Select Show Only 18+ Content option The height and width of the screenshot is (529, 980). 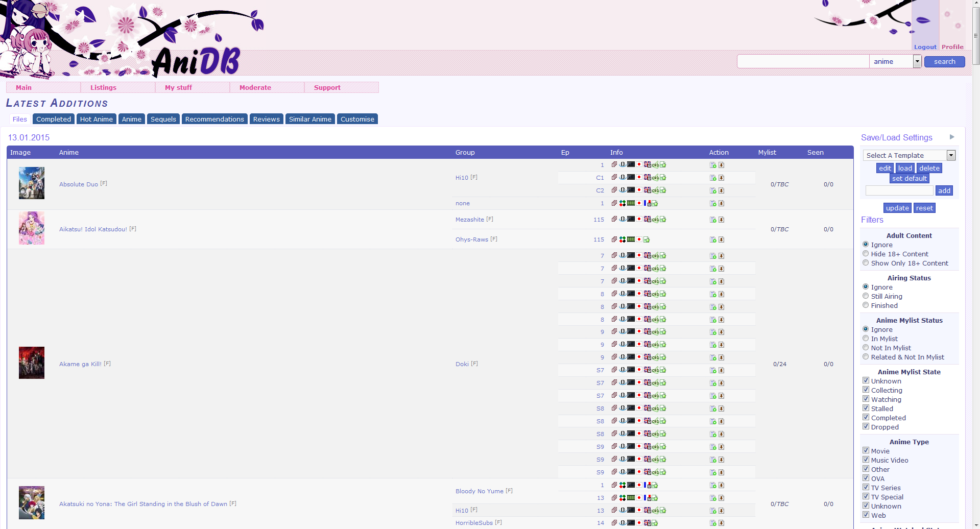pos(866,263)
